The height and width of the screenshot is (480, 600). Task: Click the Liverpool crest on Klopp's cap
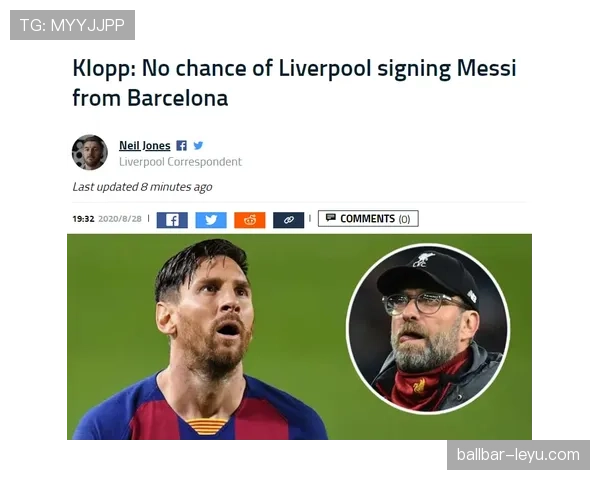[x=424, y=260]
